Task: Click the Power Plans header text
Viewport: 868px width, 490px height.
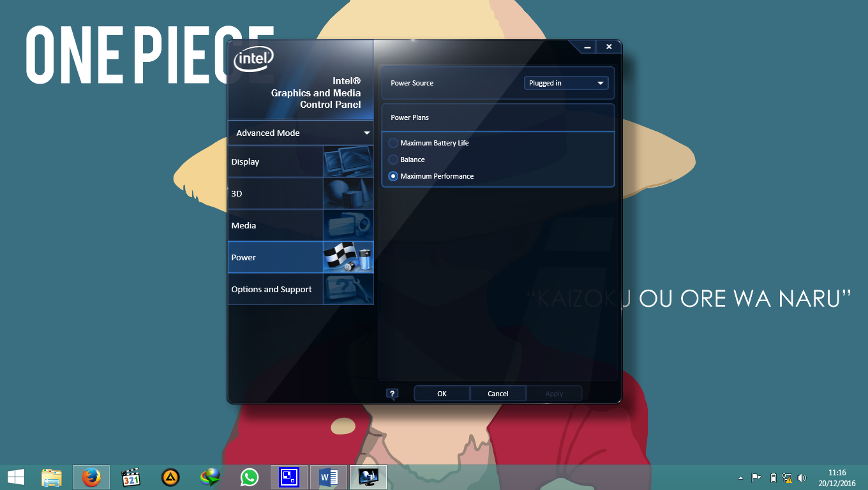Action: [410, 117]
